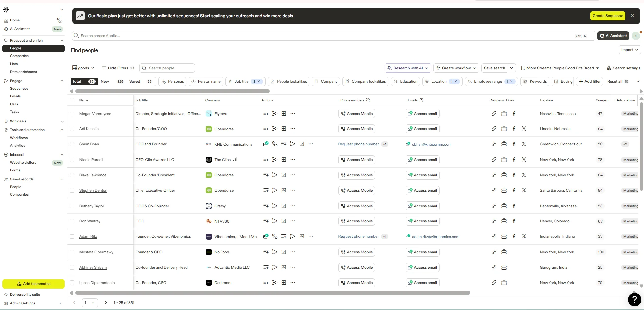The width and height of the screenshot is (644, 310).
Task: Add Megan Vercruysse to a list
Action: click(x=265, y=114)
